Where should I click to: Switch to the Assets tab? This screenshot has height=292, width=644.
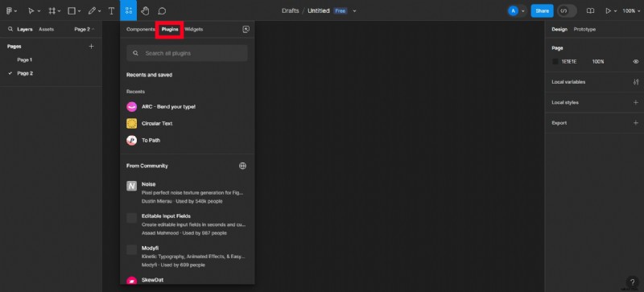point(46,29)
